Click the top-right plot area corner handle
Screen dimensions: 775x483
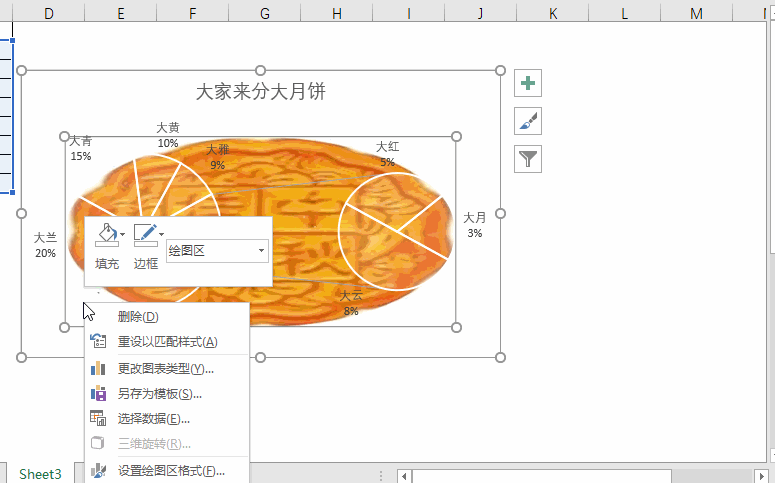(x=456, y=136)
